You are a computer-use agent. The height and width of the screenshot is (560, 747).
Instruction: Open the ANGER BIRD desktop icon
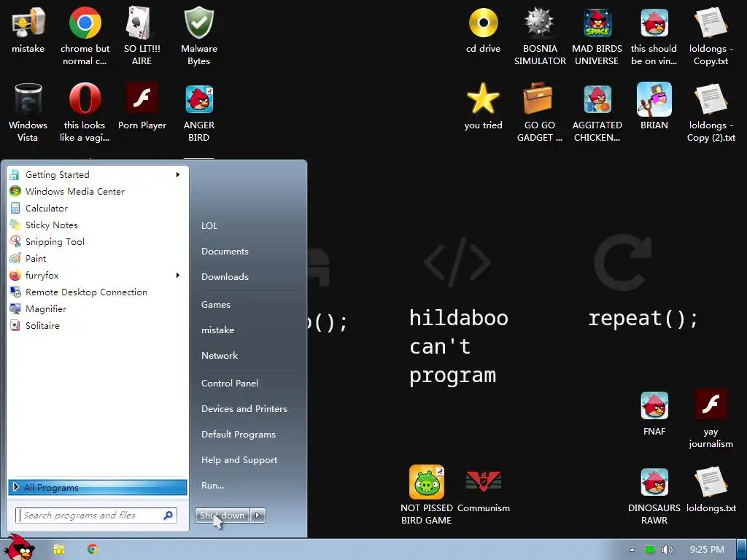pos(199,99)
